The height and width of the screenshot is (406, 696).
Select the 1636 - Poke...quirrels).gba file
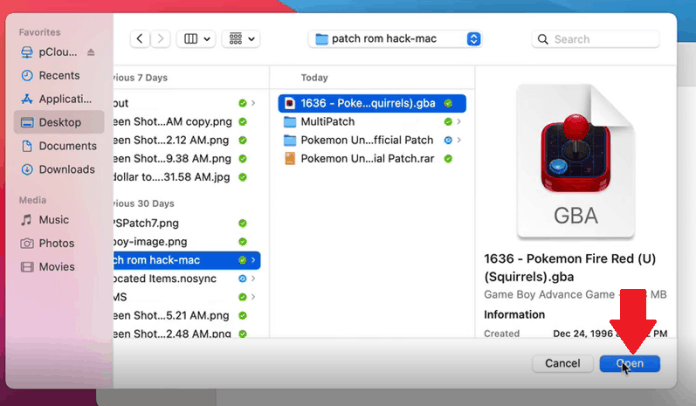click(x=372, y=103)
